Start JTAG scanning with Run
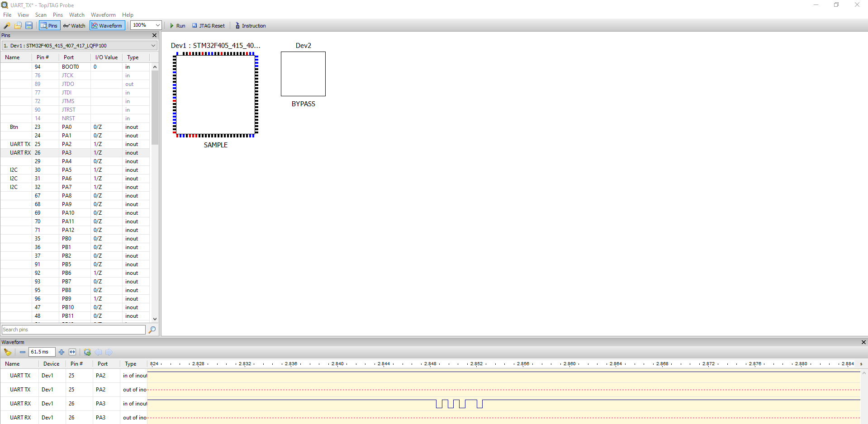Screen dimensions: 868x424 (178, 26)
